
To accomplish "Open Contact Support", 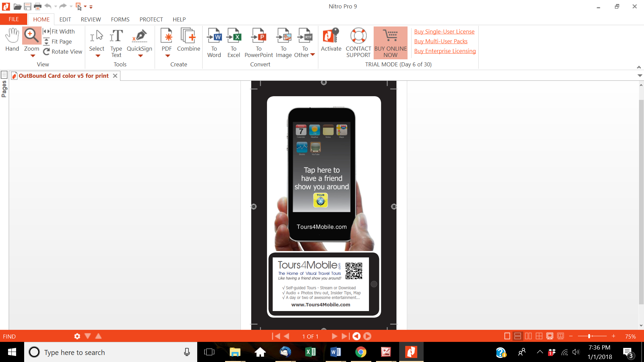I will click(x=358, y=43).
